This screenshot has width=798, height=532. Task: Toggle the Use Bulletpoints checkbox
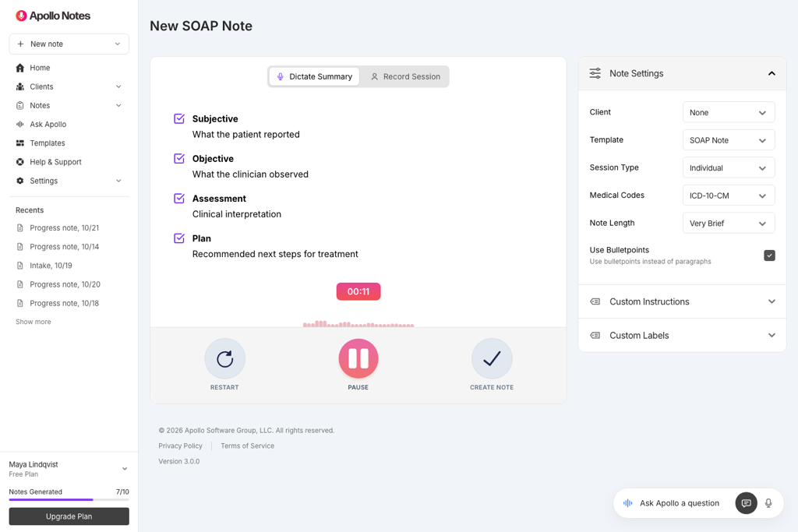[x=769, y=255]
